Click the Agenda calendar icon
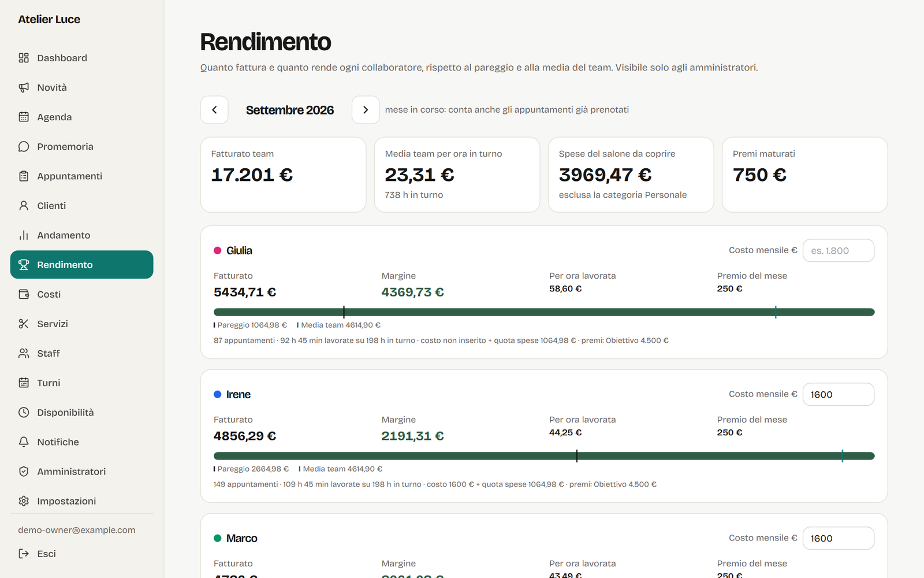Image resolution: width=924 pixels, height=578 pixels. [x=24, y=117]
